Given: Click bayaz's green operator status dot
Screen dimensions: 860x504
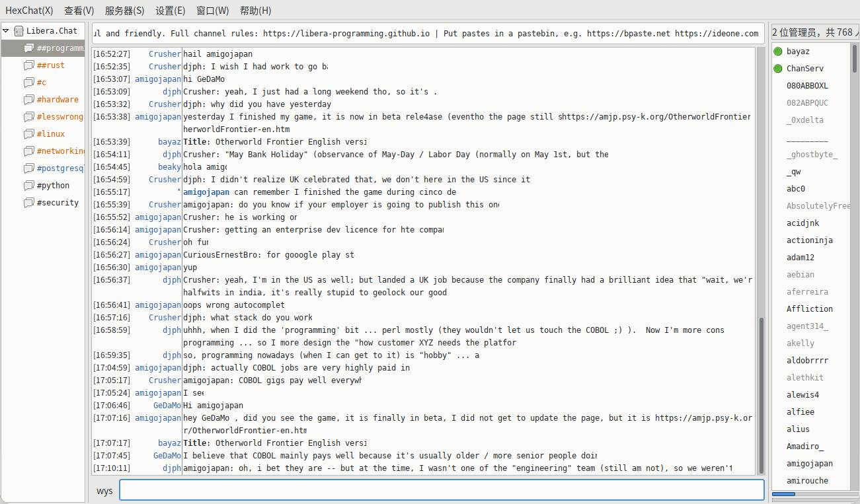Looking at the screenshot, I should [778, 52].
